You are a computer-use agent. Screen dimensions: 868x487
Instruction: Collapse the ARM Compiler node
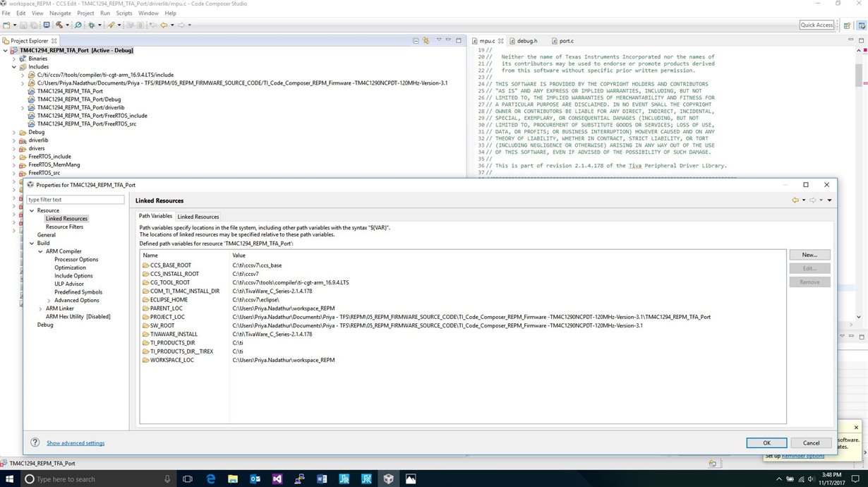point(40,251)
